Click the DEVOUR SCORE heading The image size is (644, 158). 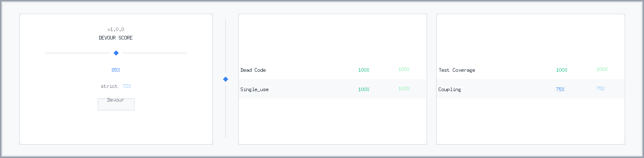click(116, 37)
